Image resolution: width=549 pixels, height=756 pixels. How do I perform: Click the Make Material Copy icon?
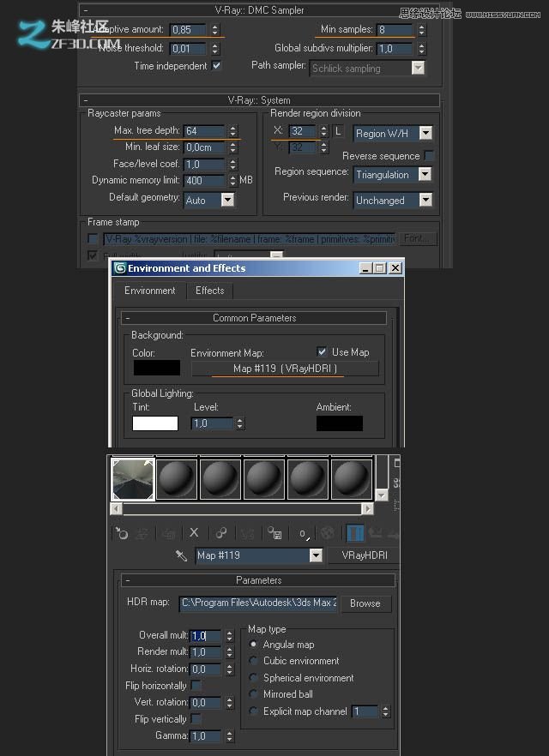[x=221, y=533]
